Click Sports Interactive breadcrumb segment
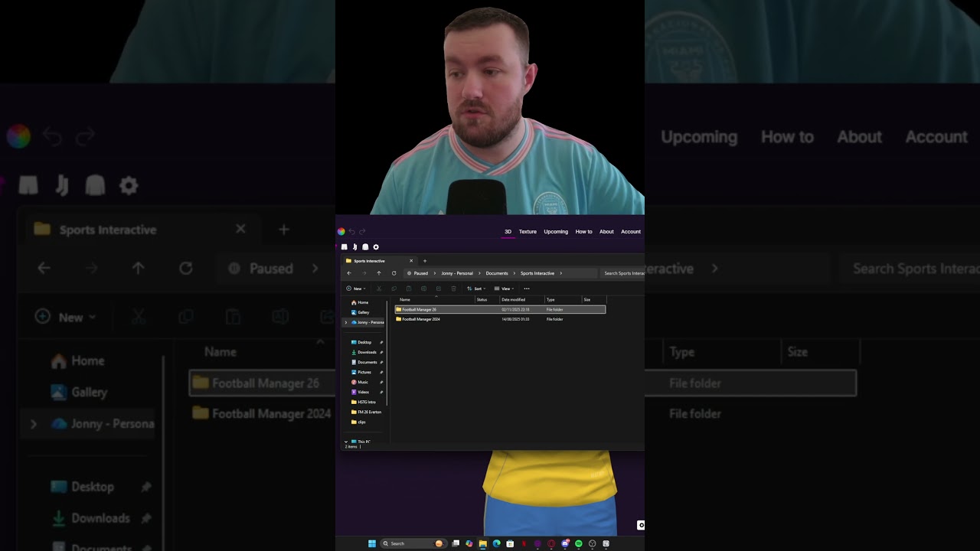 click(x=537, y=273)
